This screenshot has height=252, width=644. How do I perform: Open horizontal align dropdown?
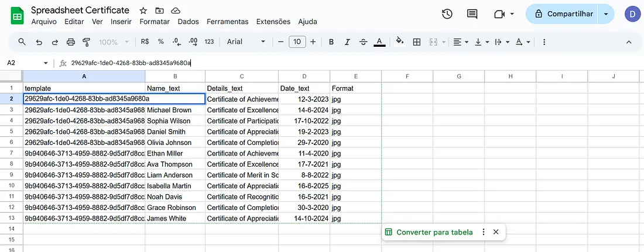(461, 42)
